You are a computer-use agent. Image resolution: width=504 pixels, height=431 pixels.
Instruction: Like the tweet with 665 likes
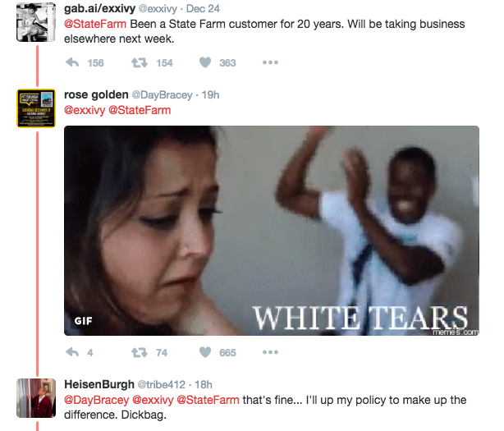[205, 352]
